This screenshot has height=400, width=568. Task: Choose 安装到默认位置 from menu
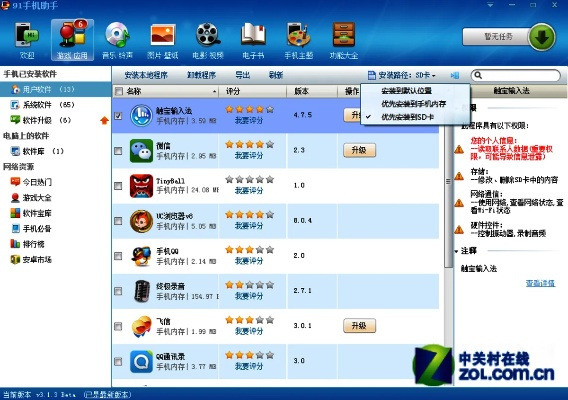tap(415, 91)
